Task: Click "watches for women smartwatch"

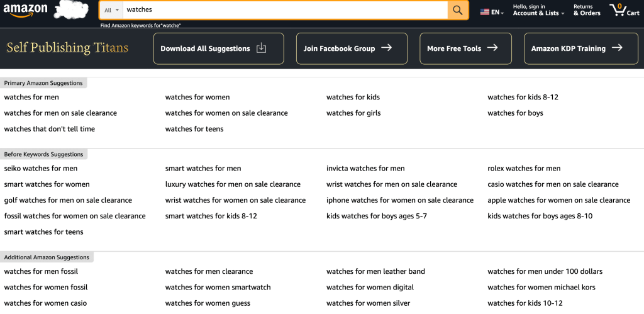Action: [218, 288]
